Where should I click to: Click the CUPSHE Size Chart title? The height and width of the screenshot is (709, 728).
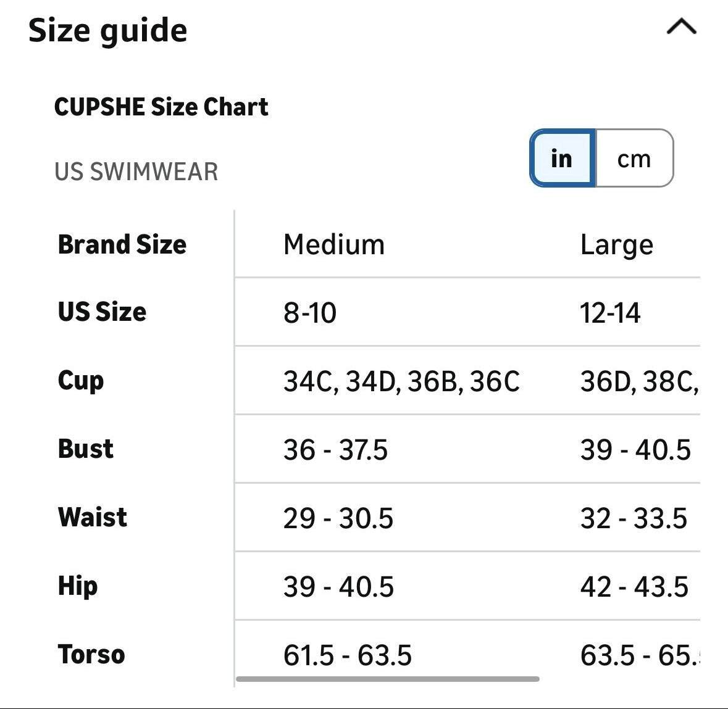click(x=161, y=106)
